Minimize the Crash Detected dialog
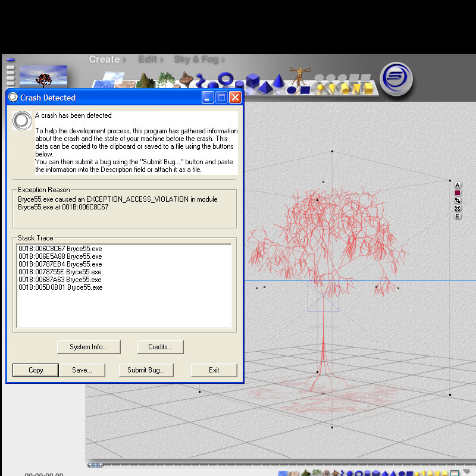The image size is (476, 476). [x=208, y=98]
